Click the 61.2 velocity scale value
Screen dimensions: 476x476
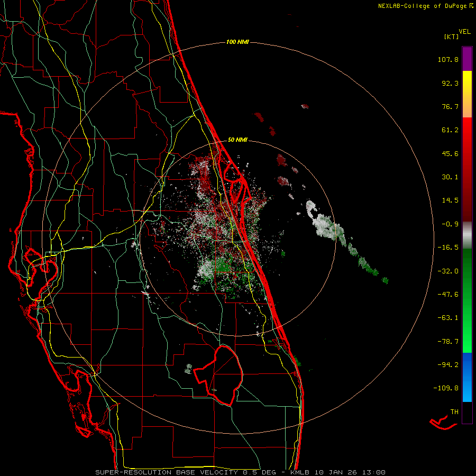tap(450, 130)
